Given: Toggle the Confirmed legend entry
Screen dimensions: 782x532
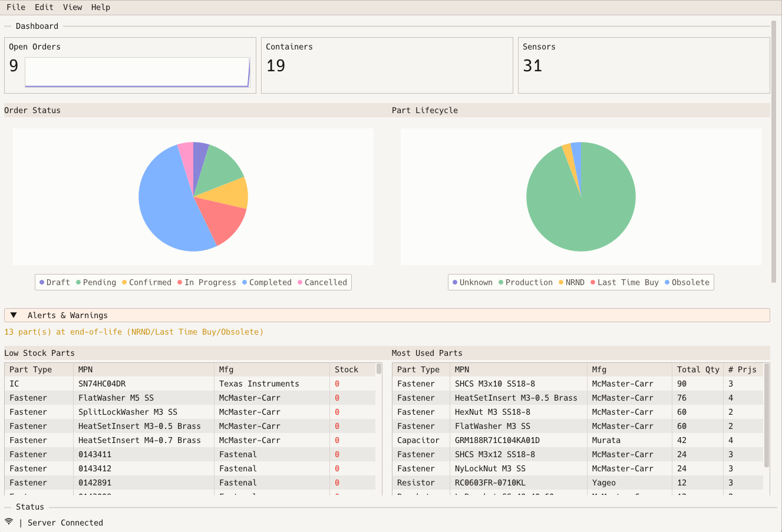Looking at the screenshot, I should tap(147, 282).
